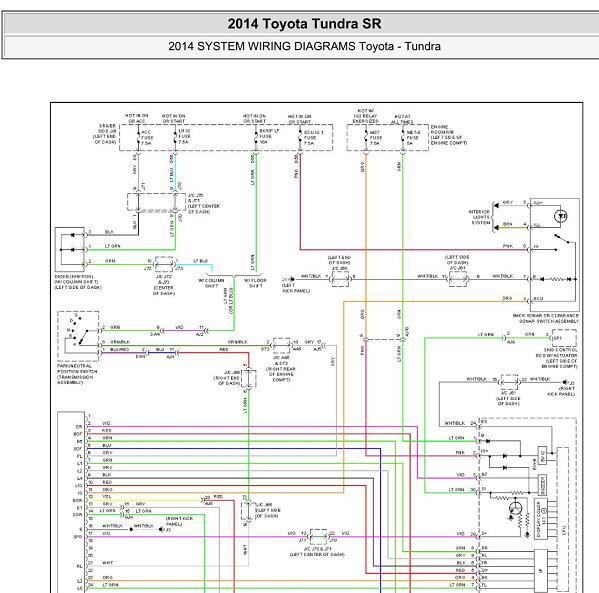Select the "W/ FLOOR SHIFT" label
The width and height of the screenshot is (599, 593).
coord(255,283)
